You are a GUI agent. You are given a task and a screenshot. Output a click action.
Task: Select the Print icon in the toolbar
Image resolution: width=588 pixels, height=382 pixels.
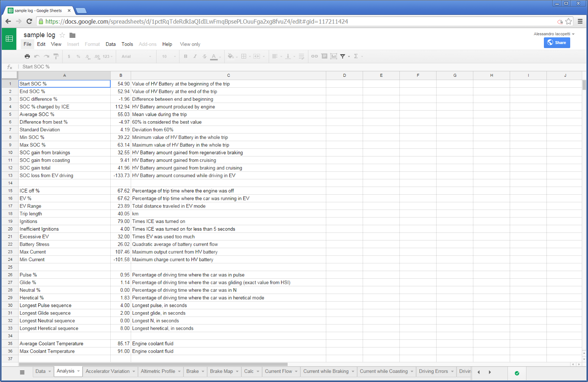pos(27,56)
